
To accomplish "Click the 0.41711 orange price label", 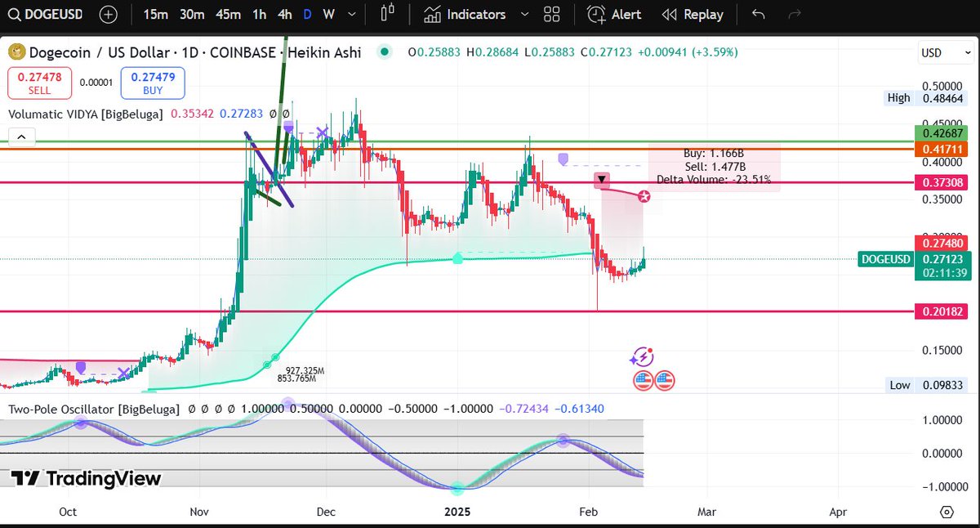I will coord(943,150).
